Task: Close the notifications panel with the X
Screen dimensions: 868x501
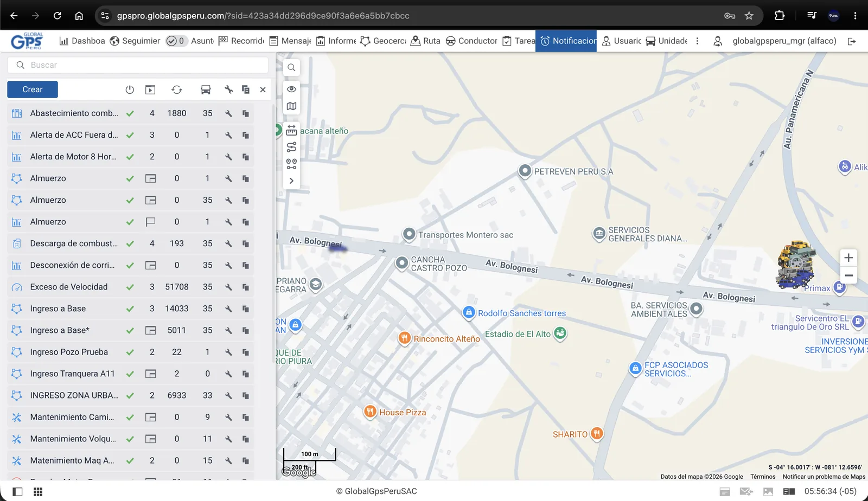Action: (263, 89)
